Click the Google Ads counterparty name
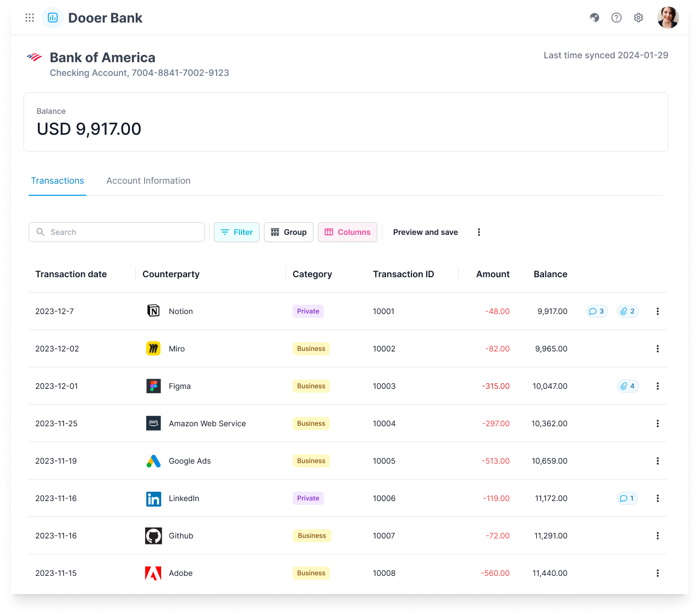Image resolution: width=699 pixels, height=616 pixels. 190,461
